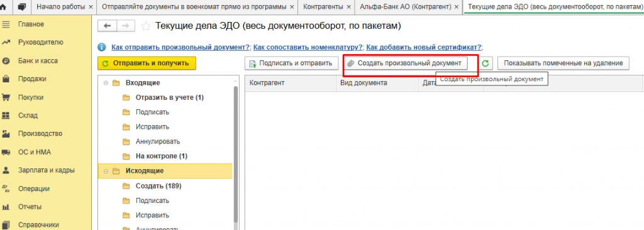Open the notifications chat bubble icon

[22, 7]
